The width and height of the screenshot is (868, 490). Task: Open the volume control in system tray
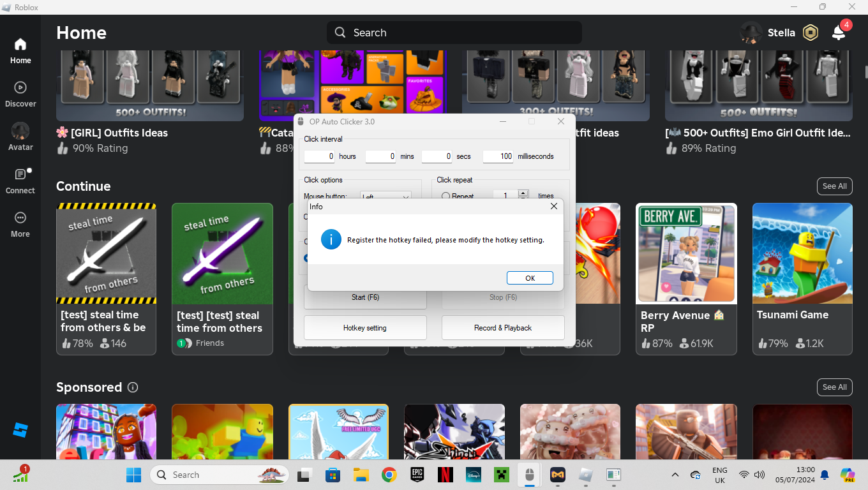pos(759,475)
